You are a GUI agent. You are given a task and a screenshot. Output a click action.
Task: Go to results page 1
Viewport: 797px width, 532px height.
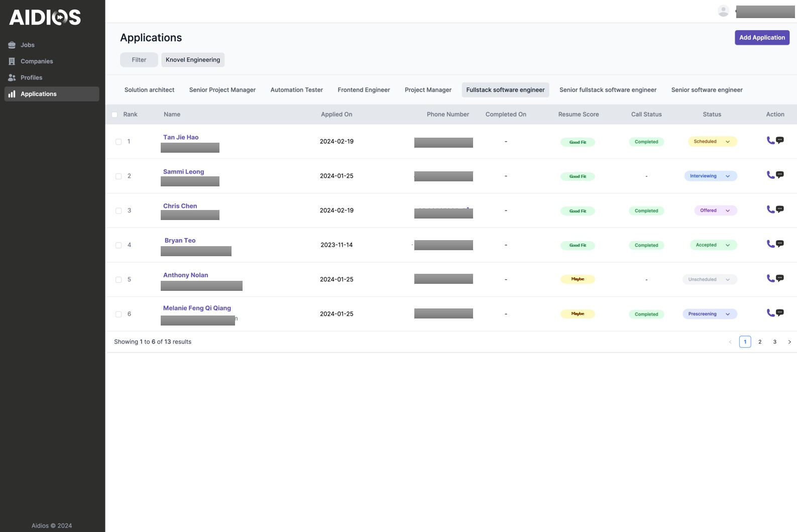(745, 342)
